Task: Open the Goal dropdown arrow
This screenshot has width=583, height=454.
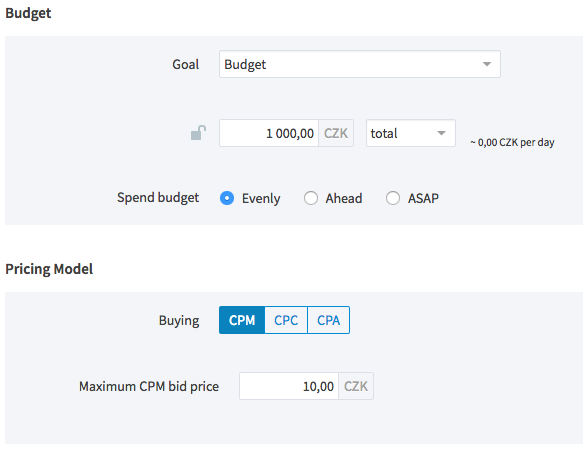Action: [x=487, y=64]
